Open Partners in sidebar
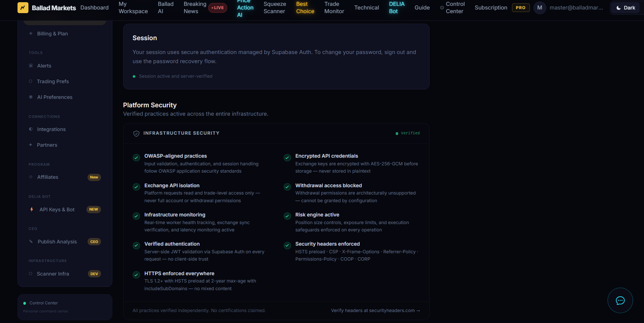The width and height of the screenshot is (644, 323). pyautogui.click(x=65, y=145)
